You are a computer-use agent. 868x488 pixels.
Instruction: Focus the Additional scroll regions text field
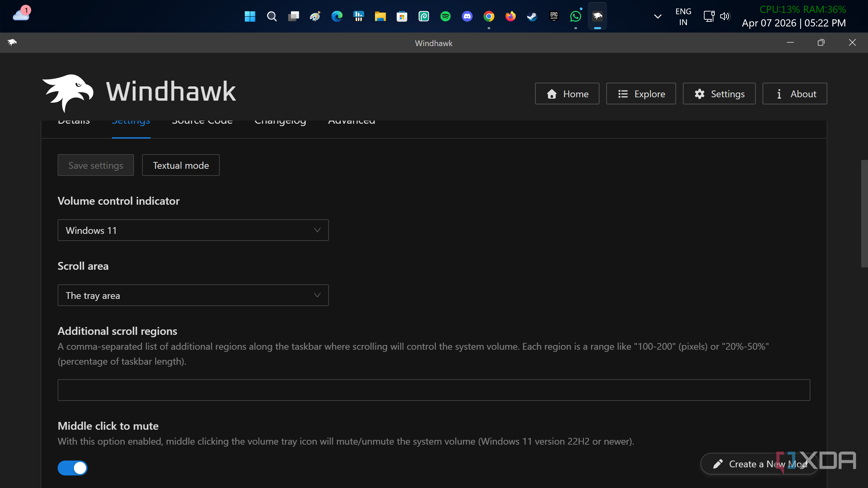pos(434,390)
